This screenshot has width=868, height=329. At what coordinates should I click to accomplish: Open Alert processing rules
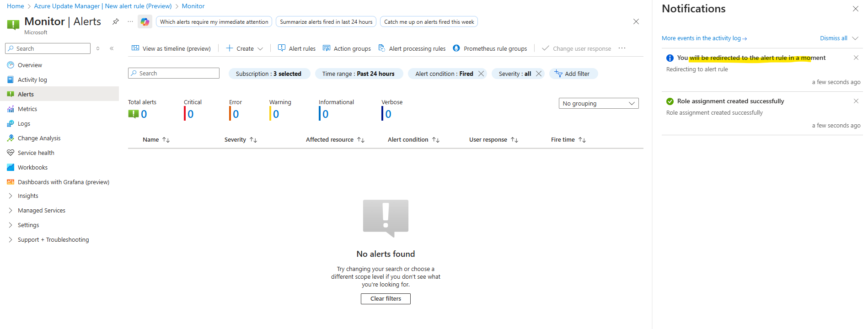coord(412,48)
